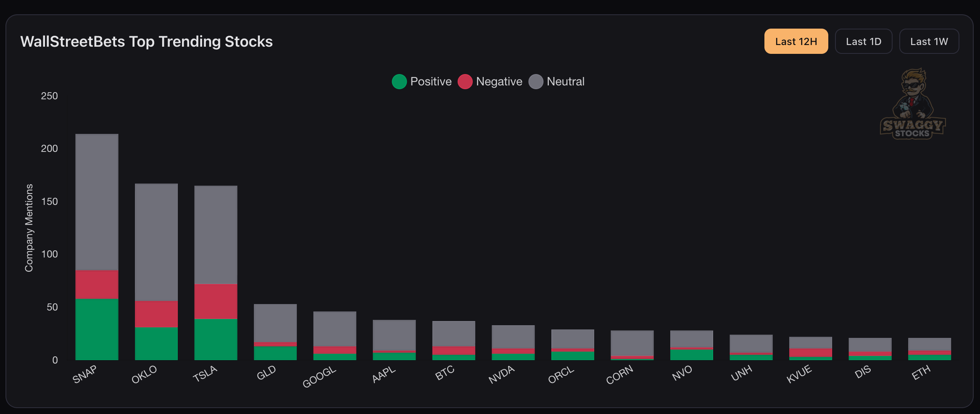Screen dimensions: 980x414
Task: Click the SNAP bar's red negative segment
Action: 97,284
